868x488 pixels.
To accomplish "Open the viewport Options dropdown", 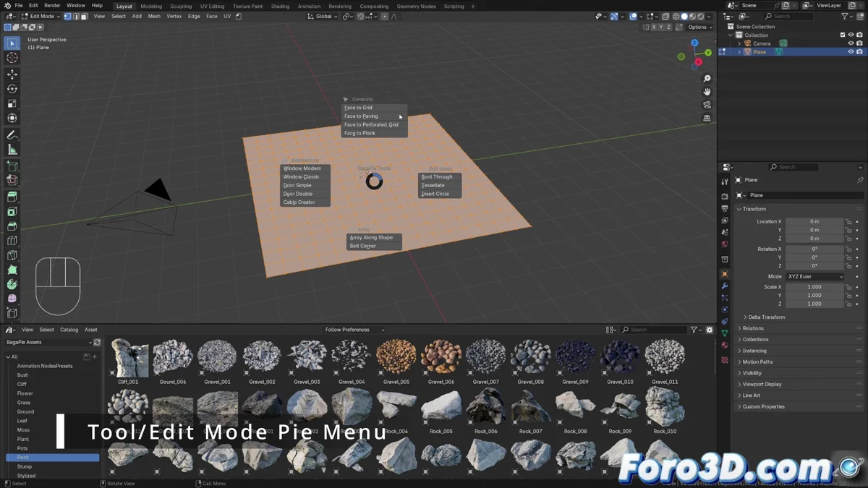I will 699,27.
